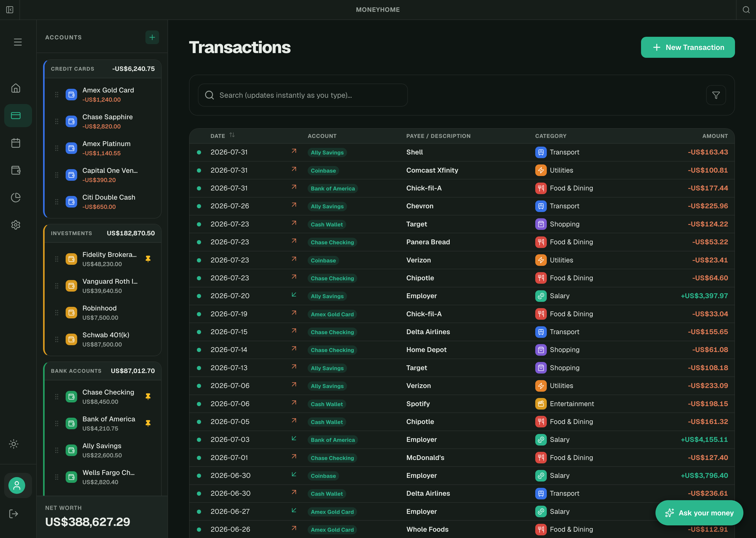Click the Target 2026-07-13 payee
Image resolution: width=756 pixels, height=538 pixels.
pos(416,368)
